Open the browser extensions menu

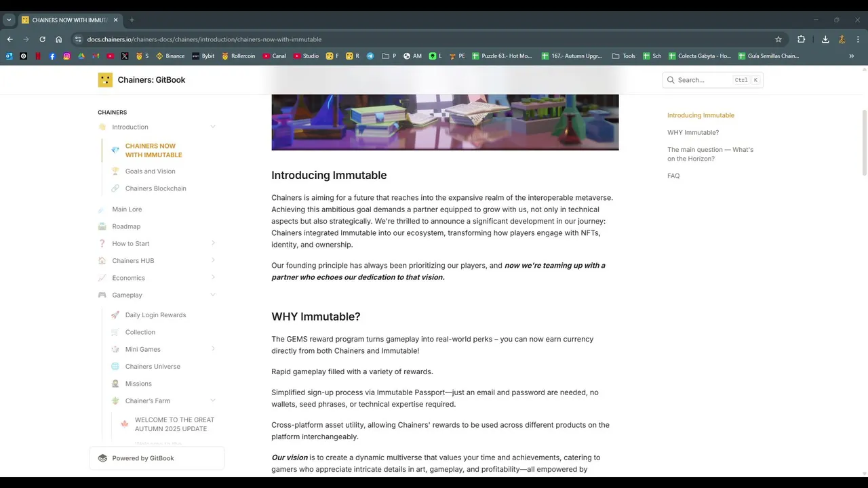[801, 39]
